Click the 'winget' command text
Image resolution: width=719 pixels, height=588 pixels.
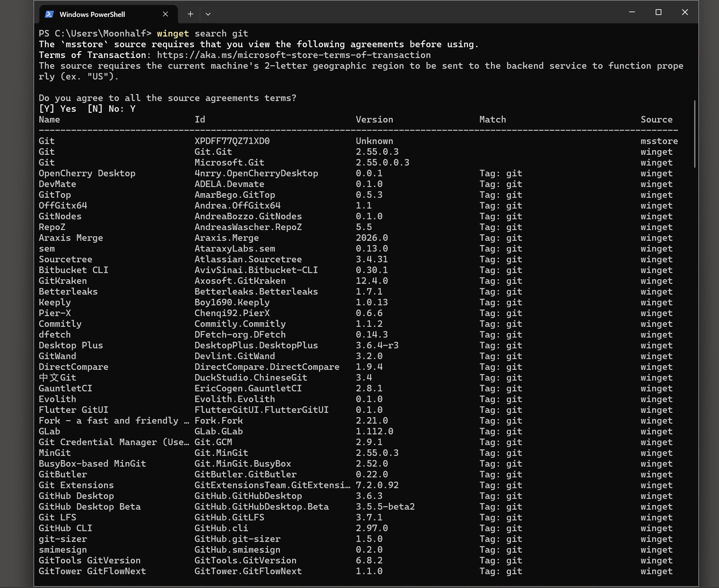click(x=173, y=33)
